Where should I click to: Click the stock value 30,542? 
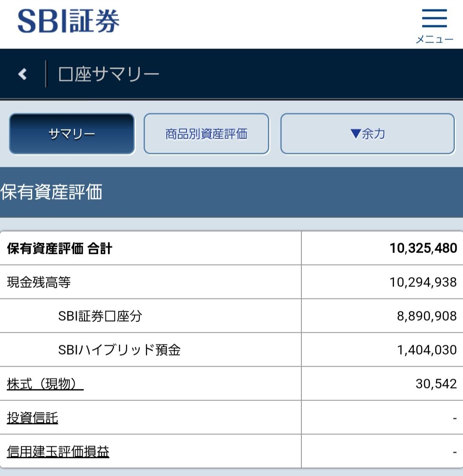coord(436,384)
